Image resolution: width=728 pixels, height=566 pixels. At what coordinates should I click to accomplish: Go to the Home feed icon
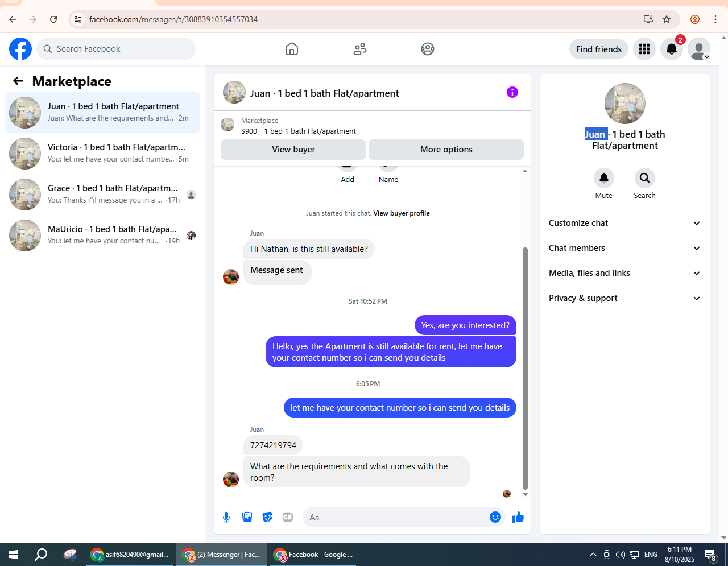[x=292, y=49]
